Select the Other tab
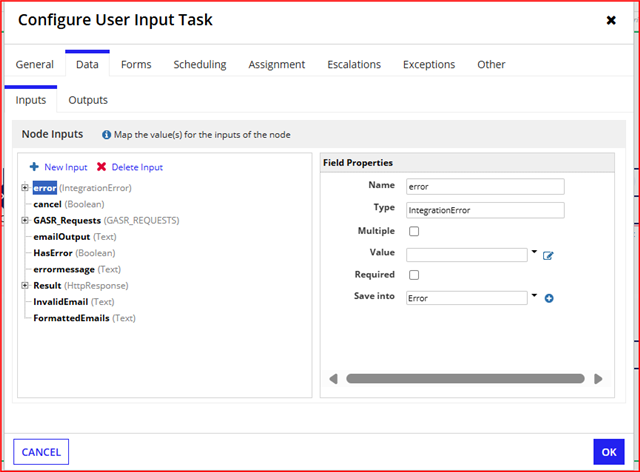 click(491, 65)
